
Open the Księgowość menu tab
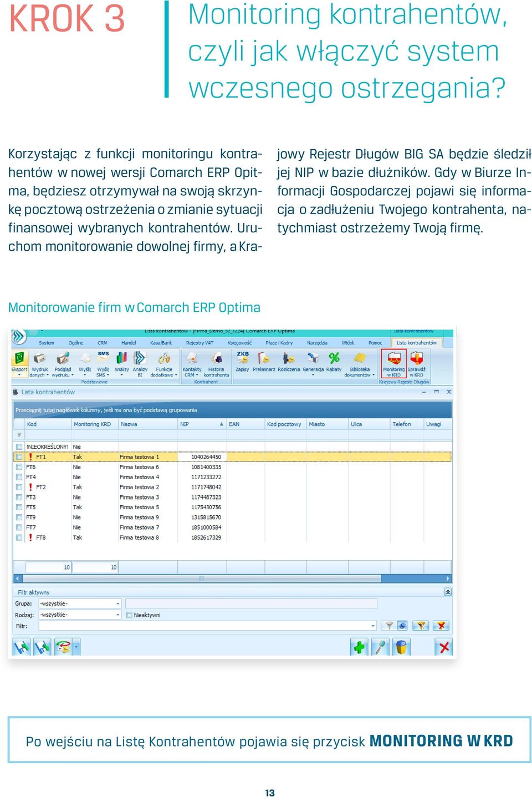(x=239, y=343)
